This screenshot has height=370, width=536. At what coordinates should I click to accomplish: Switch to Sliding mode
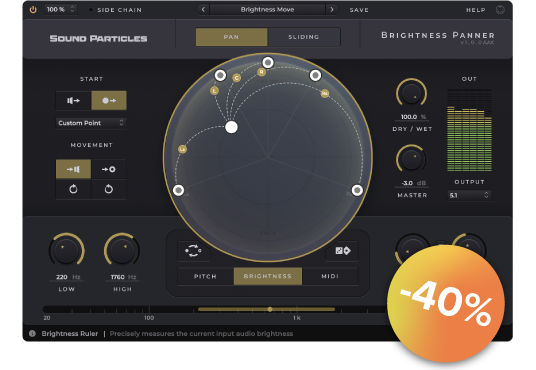(x=304, y=37)
